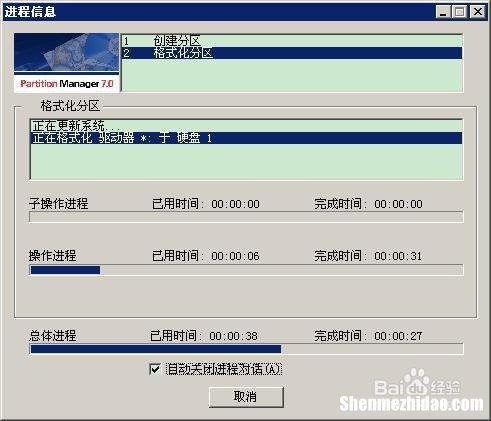Maximize the 进程信息 window
Viewport: 491px width, 421px height.
pyautogui.click(x=460, y=12)
